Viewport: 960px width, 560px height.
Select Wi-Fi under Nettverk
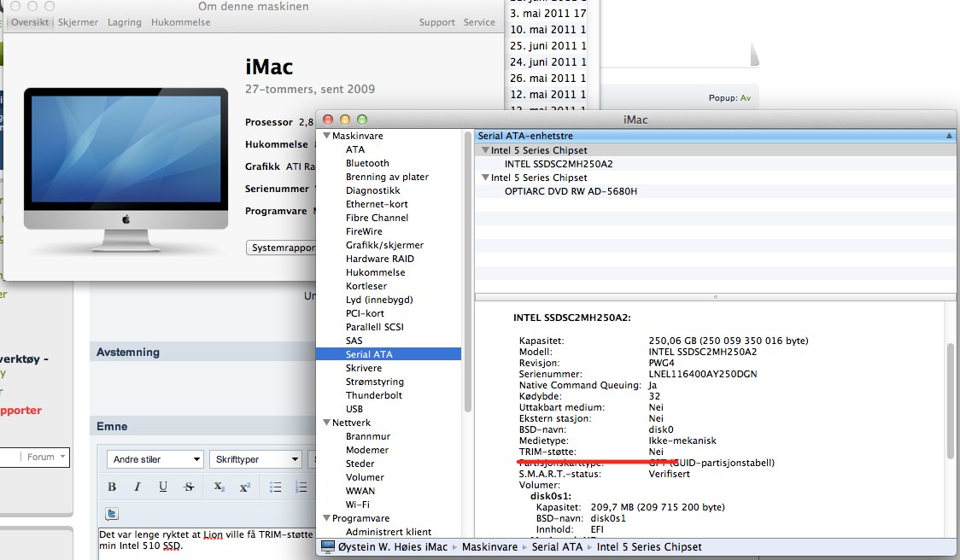358,505
